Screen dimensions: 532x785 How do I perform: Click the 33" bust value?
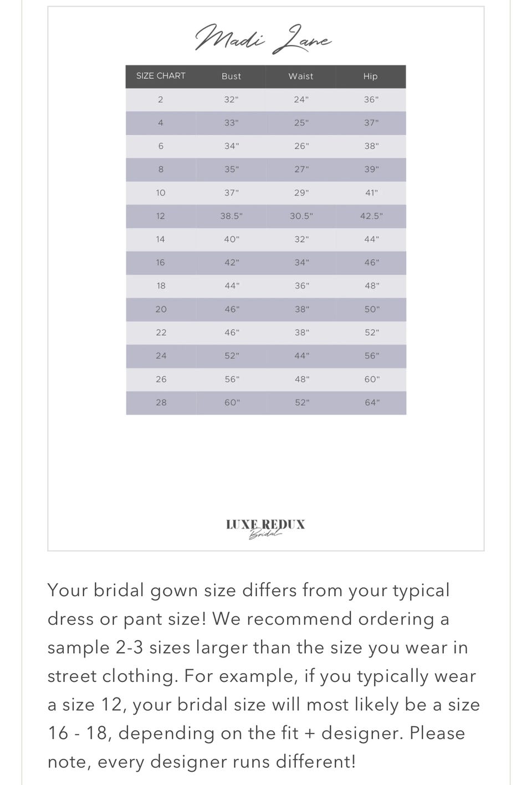pyautogui.click(x=231, y=123)
